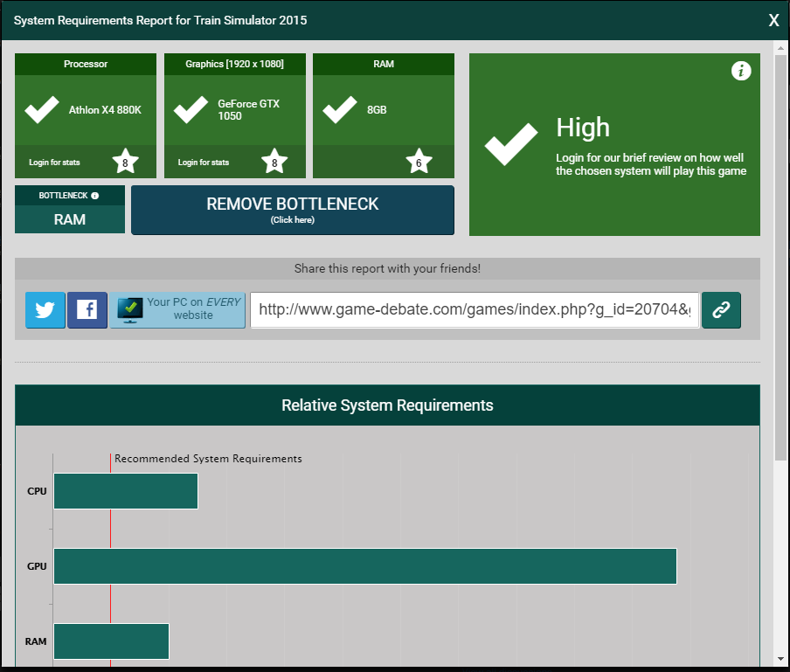Click the large High rating checkmark
790x672 pixels.
coord(511,143)
